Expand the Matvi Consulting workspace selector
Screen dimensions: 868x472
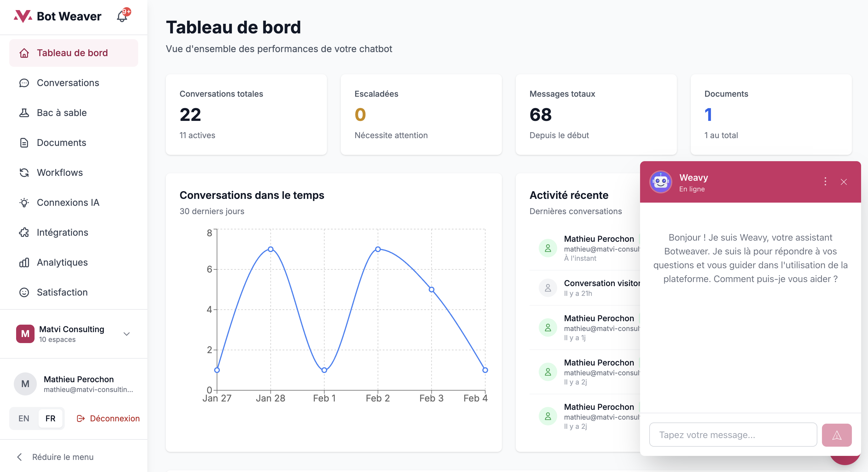126,334
